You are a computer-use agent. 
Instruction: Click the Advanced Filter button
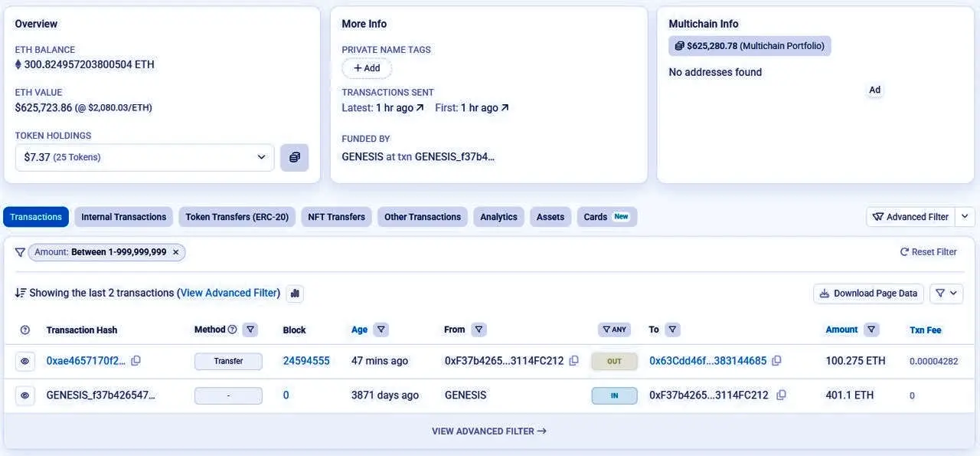pos(911,217)
